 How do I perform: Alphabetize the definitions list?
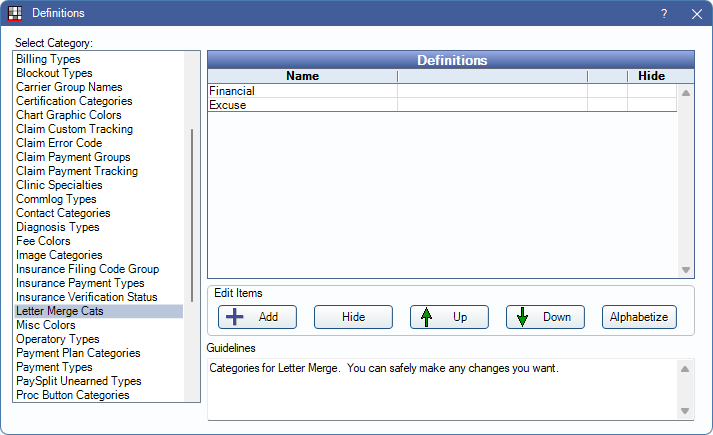click(x=639, y=317)
